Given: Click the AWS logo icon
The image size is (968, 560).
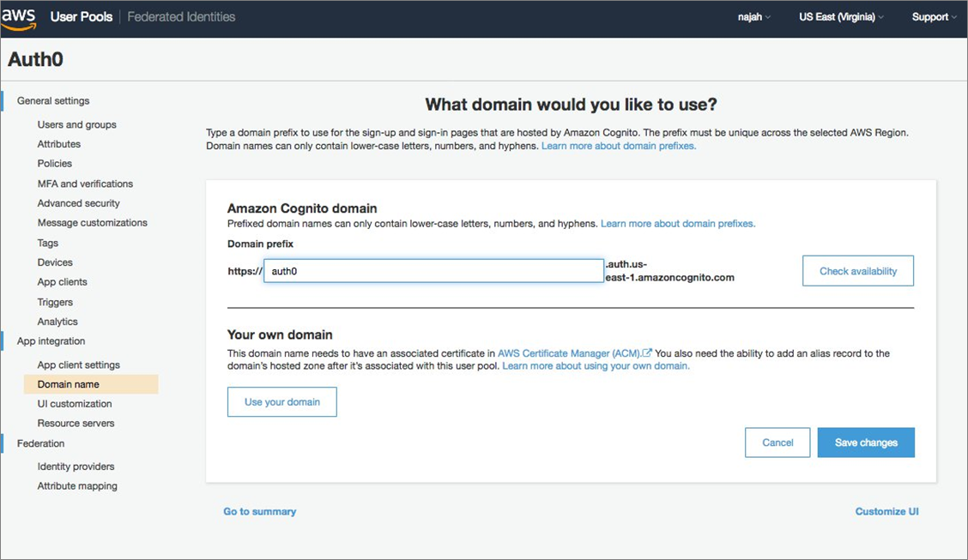Looking at the screenshot, I should (19, 18).
